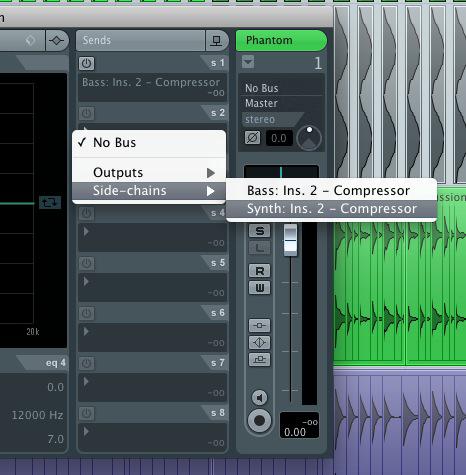Open the Side-chains submenu

(149, 191)
